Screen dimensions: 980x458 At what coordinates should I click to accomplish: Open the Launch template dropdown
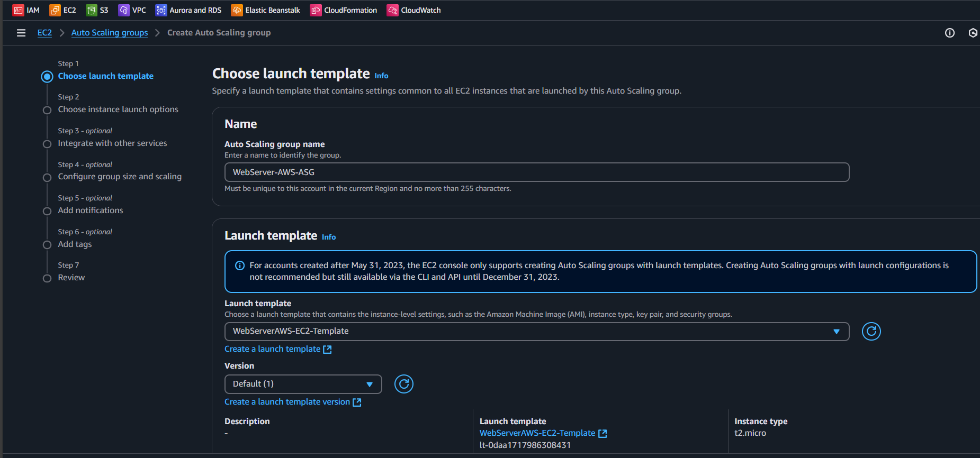pyautogui.click(x=537, y=332)
